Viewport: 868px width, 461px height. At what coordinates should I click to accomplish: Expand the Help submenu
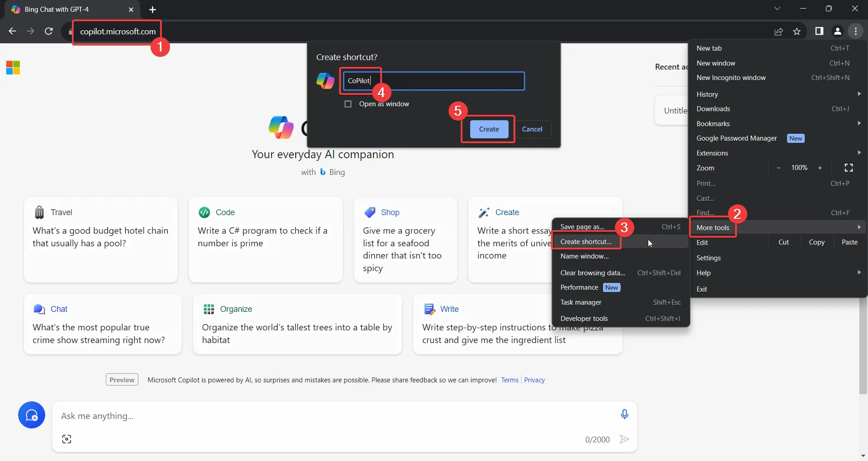tap(778, 273)
